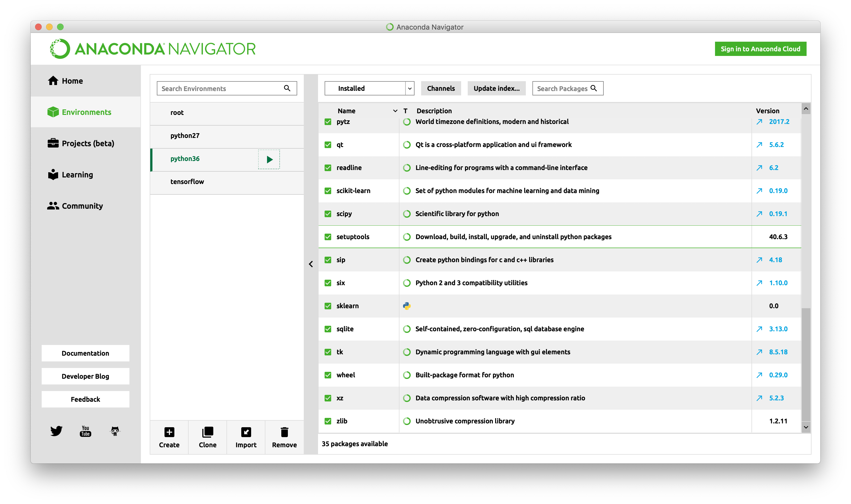Open the Installed package filter dropdown

point(369,88)
